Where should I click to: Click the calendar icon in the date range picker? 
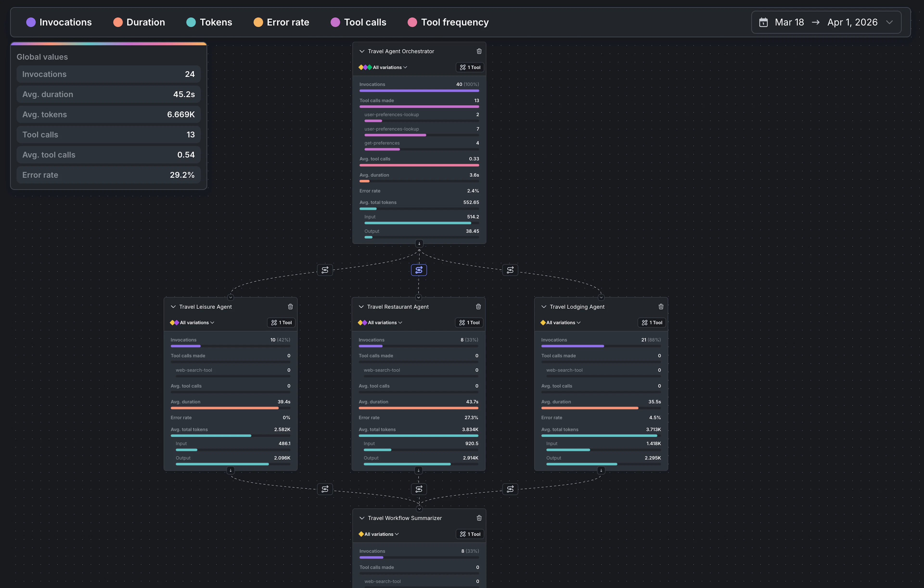point(763,22)
